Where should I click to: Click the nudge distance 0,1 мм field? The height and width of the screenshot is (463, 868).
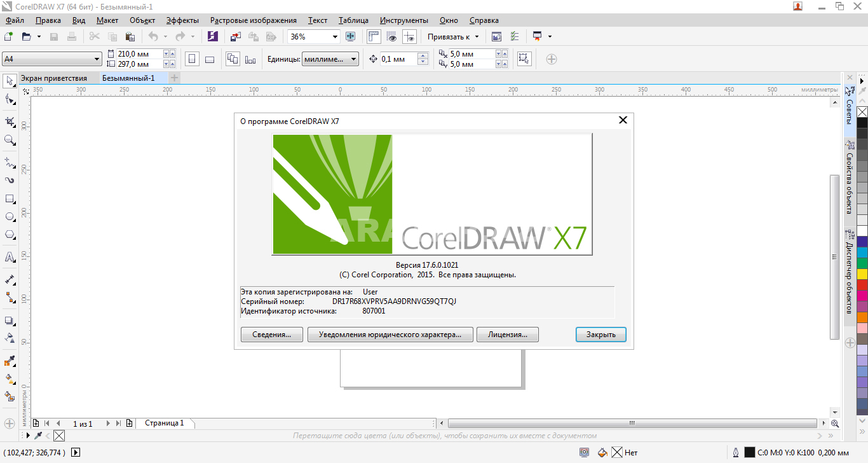tap(398, 59)
